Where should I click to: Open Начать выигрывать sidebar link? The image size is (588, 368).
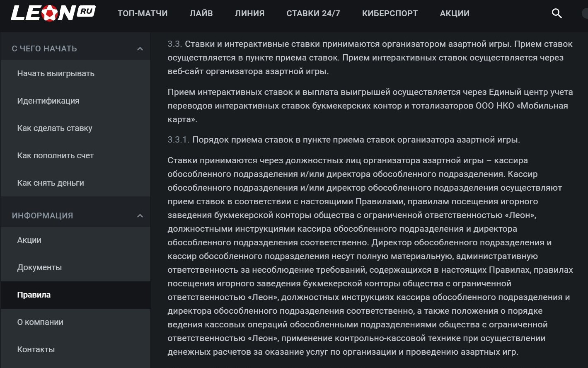point(75,74)
